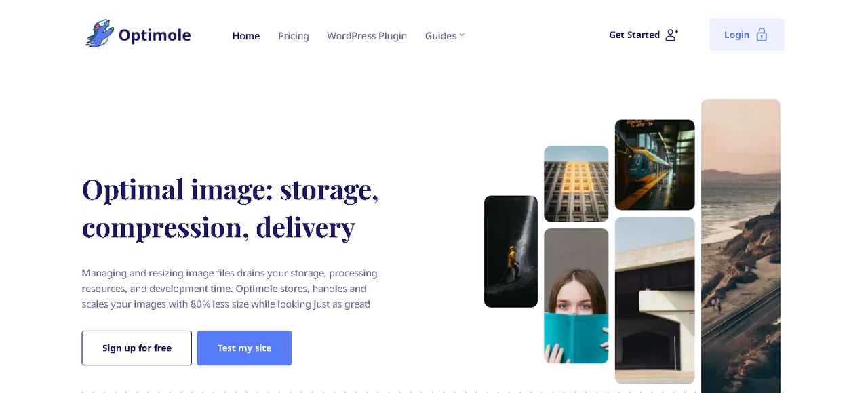
Task: Go to the Home nav item
Action: 246,35
